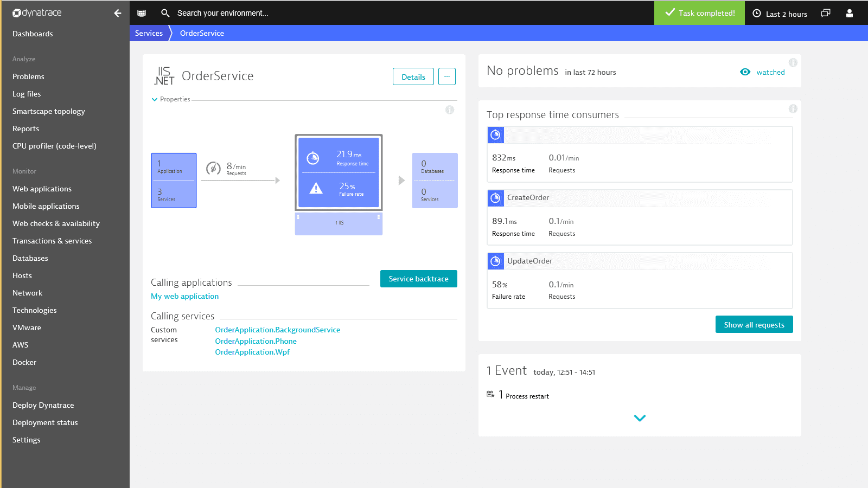Collapse the Properties section
This screenshot has height=488, width=868.
point(170,99)
